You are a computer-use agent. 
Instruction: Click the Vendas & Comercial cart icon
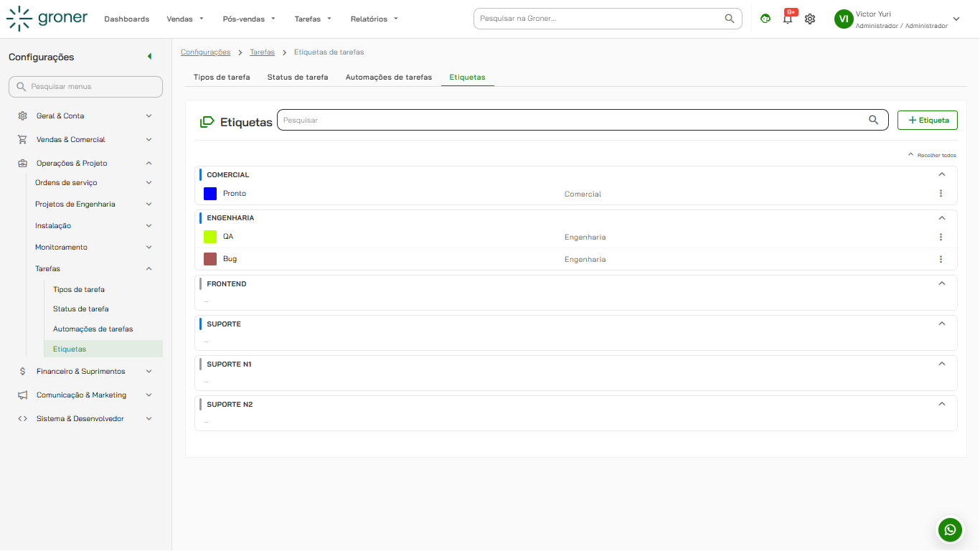pyautogui.click(x=22, y=139)
